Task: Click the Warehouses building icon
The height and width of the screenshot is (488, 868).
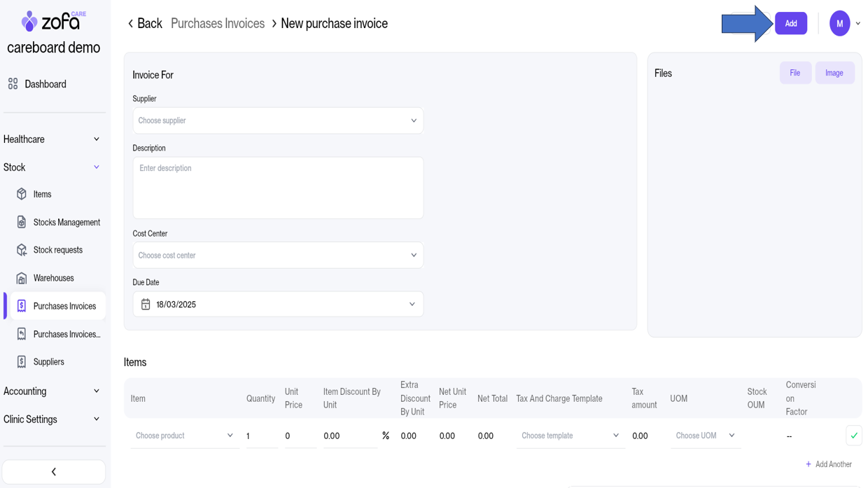Action: point(22,278)
